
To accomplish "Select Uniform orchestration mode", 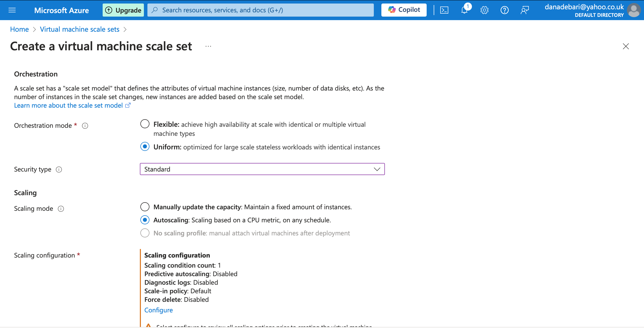I will (x=145, y=147).
